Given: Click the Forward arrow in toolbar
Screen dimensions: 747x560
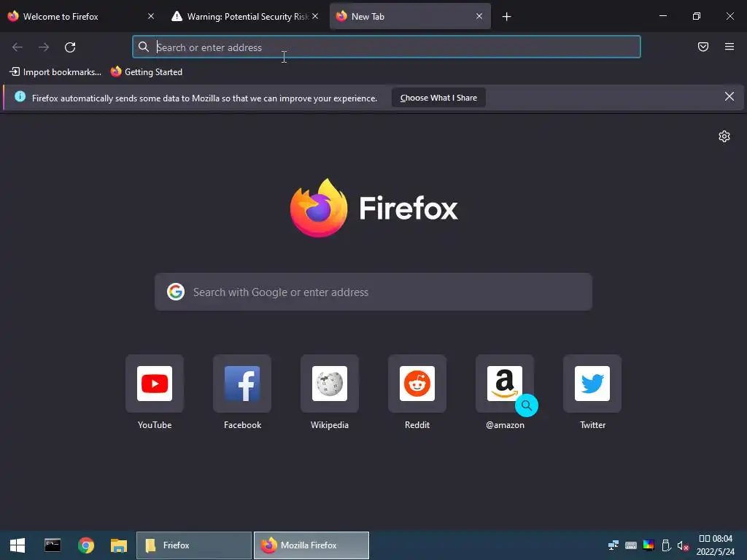Looking at the screenshot, I should [x=44, y=47].
